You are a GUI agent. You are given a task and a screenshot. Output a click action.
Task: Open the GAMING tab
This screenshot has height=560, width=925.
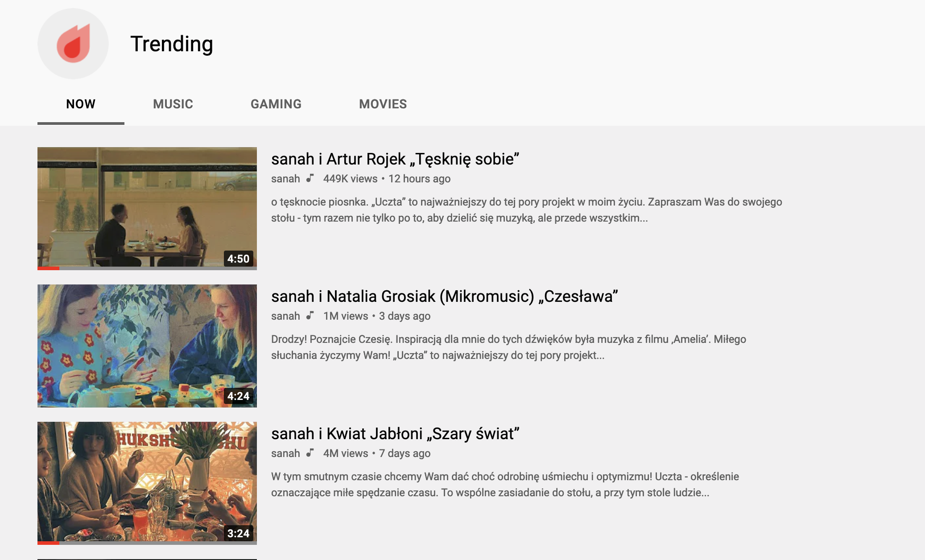point(276,104)
